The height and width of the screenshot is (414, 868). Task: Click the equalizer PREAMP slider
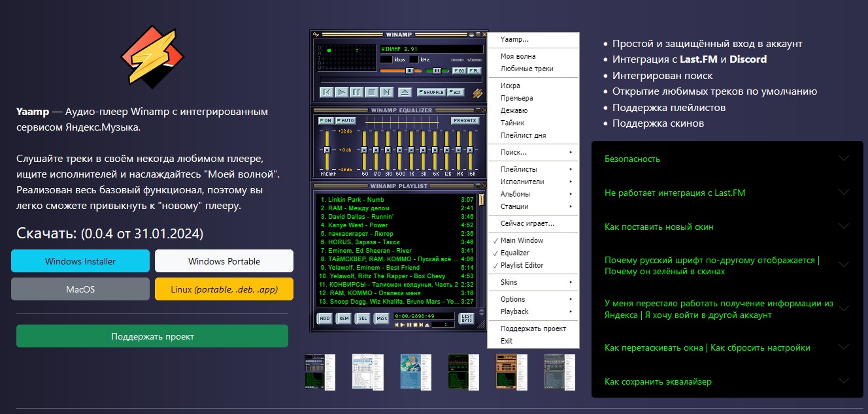(x=326, y=150)
